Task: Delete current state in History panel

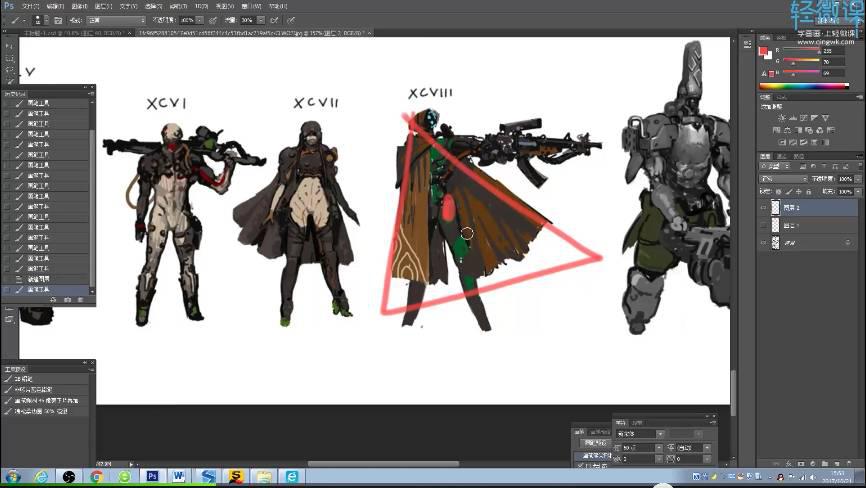Action: click(81, 300)
